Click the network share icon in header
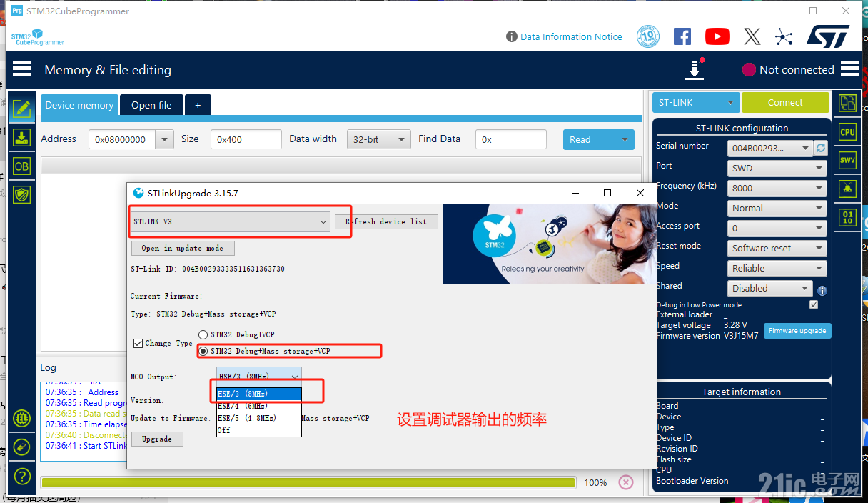The height and width of the screenshot is (503, 868). 784,36
